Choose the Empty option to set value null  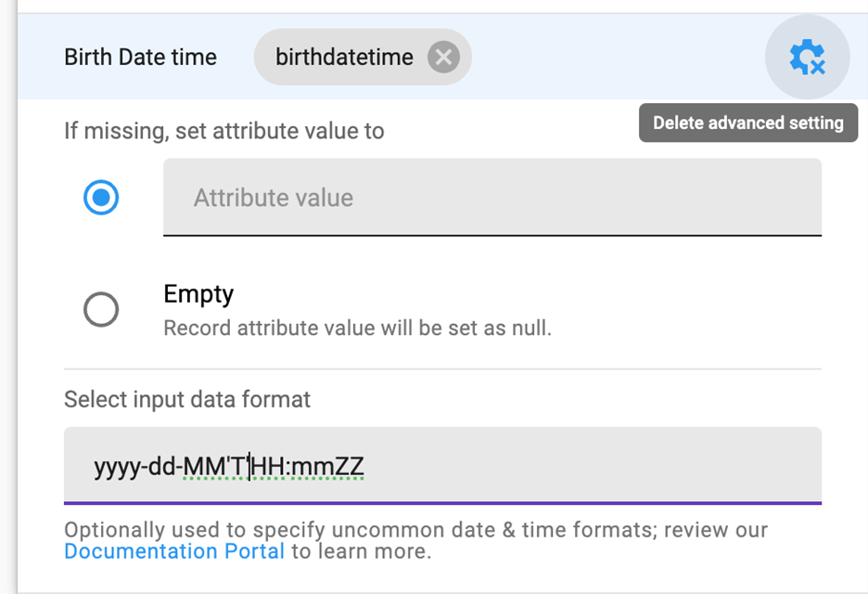click(x=101, y=309)
